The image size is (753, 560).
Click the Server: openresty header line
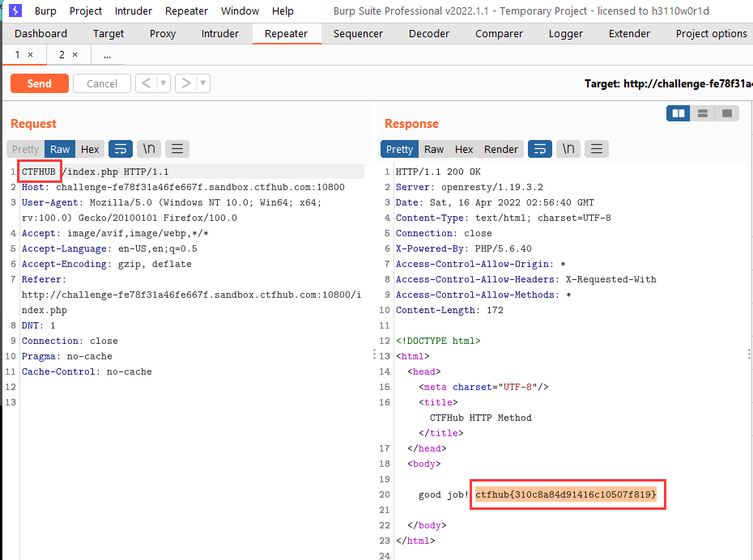tap(469, 187)
